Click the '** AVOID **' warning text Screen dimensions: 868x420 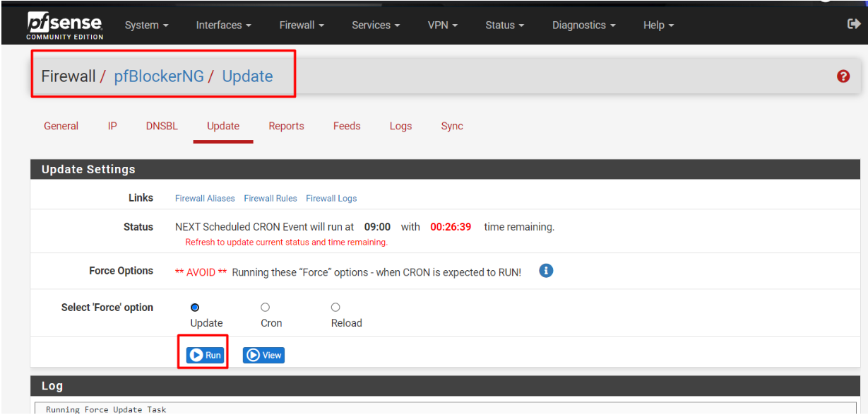[x=201, y=272]
